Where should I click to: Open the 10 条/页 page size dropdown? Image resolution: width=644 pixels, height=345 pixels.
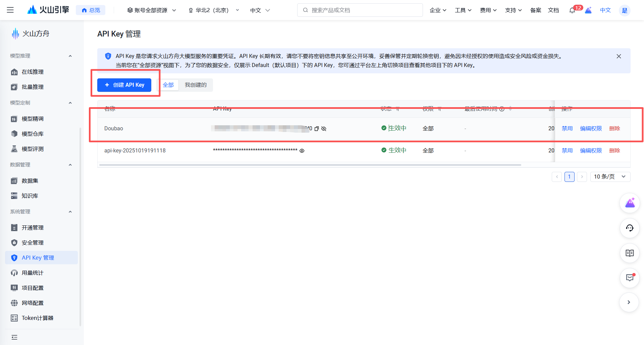(610, 177)
